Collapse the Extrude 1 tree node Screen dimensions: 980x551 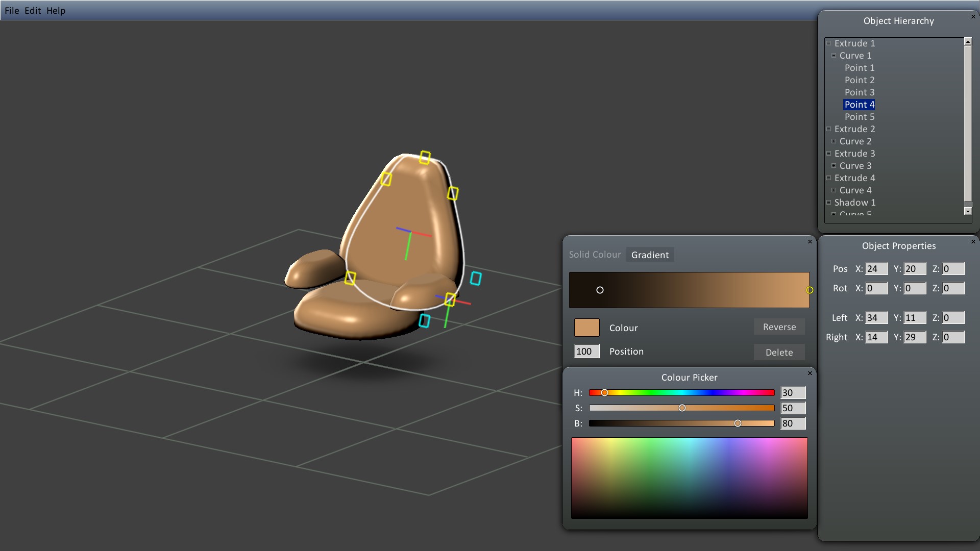(x=829, y=43)
